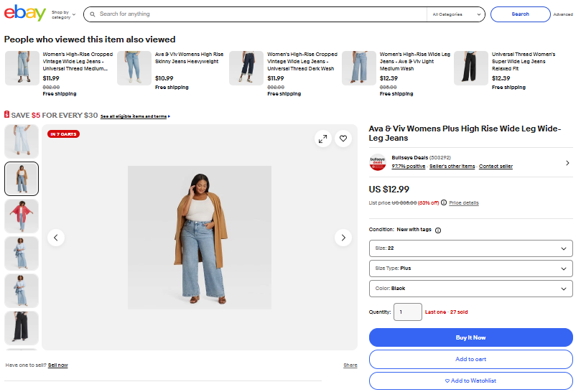Select gallery thumbnail with red kimono top
Viewport: 586px width, 392px height.
(x=22, y=216)
